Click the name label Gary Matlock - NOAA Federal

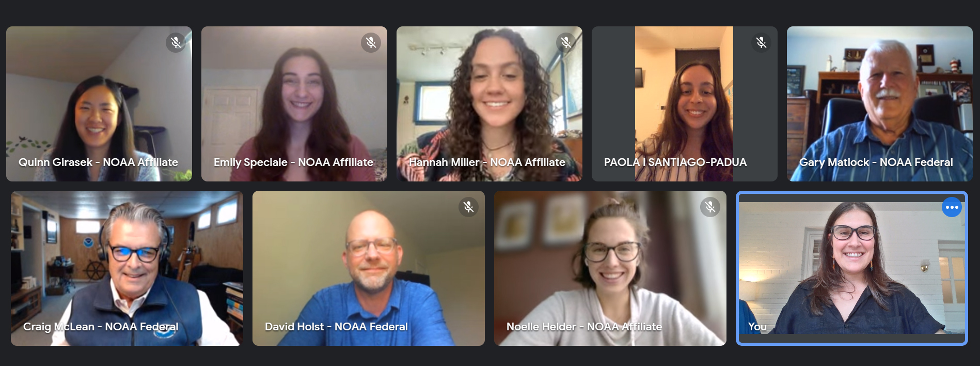pyautogui.click(x=876, y=162)
